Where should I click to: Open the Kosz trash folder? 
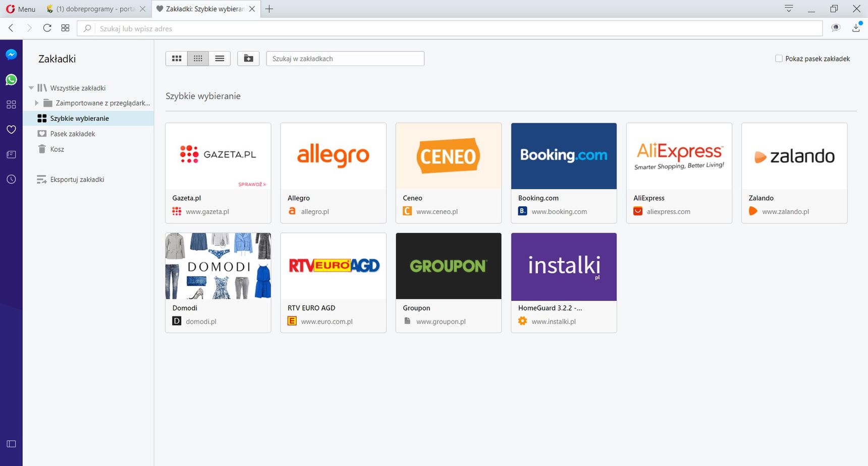click(x=57, y=149)
